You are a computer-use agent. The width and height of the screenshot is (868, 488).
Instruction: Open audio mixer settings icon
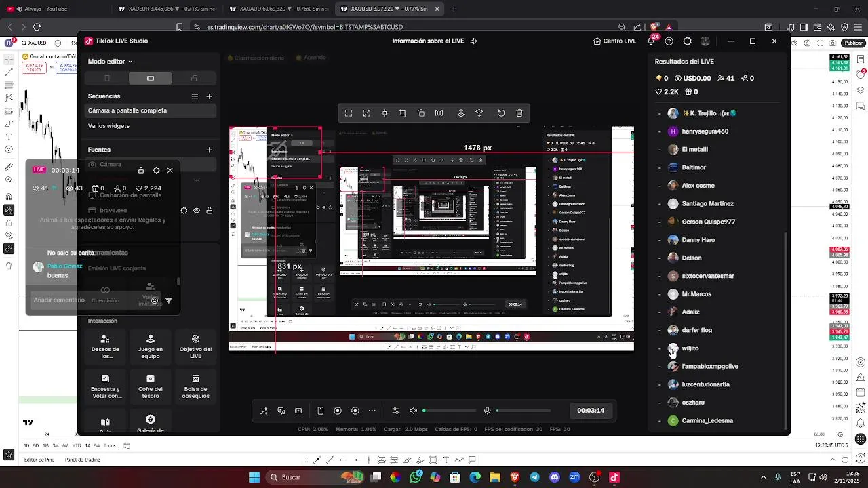[396, 411]
